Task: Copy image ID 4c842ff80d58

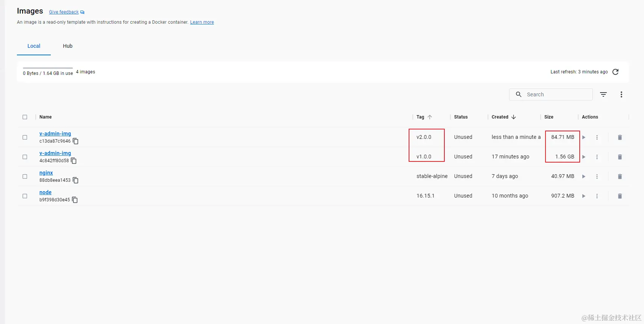Action: (74, 161)
